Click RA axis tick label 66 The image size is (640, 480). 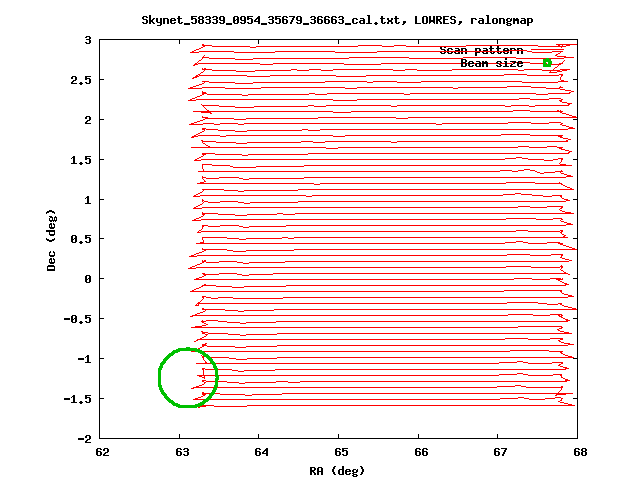421,452
